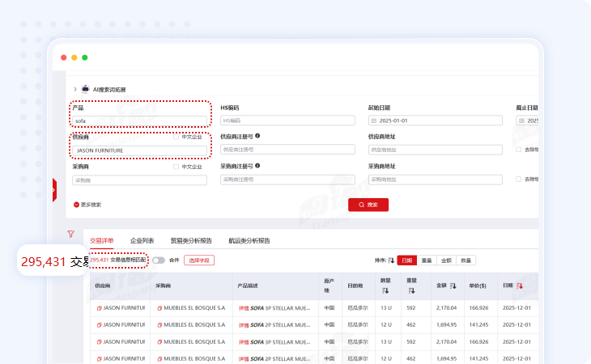The width and height of the screenshot is (591, 364).
Task: Toggle the 合并 switch on
Action: tap(158, 260)
